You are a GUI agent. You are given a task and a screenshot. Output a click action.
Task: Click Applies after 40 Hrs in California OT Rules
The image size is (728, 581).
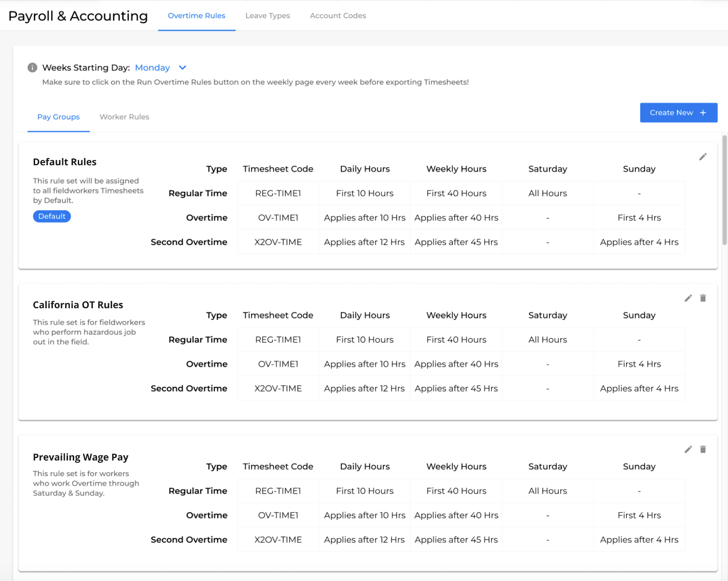tap(456, 364)
